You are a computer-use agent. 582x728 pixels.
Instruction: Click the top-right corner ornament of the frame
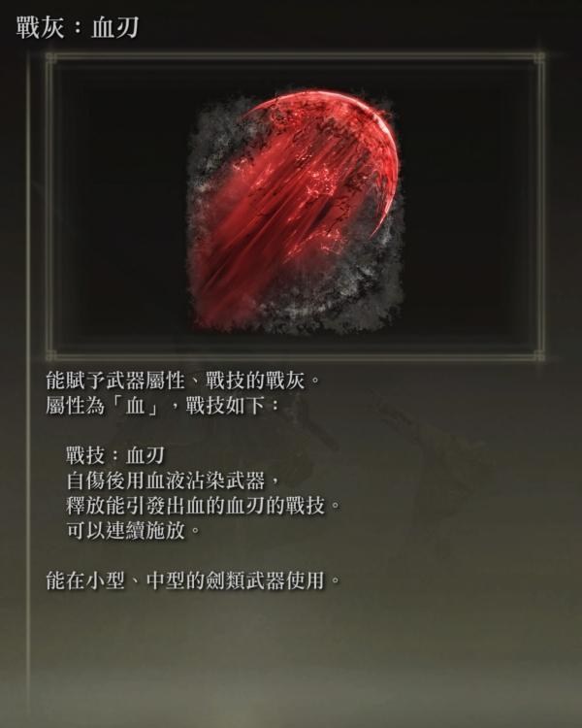[539, 58]
